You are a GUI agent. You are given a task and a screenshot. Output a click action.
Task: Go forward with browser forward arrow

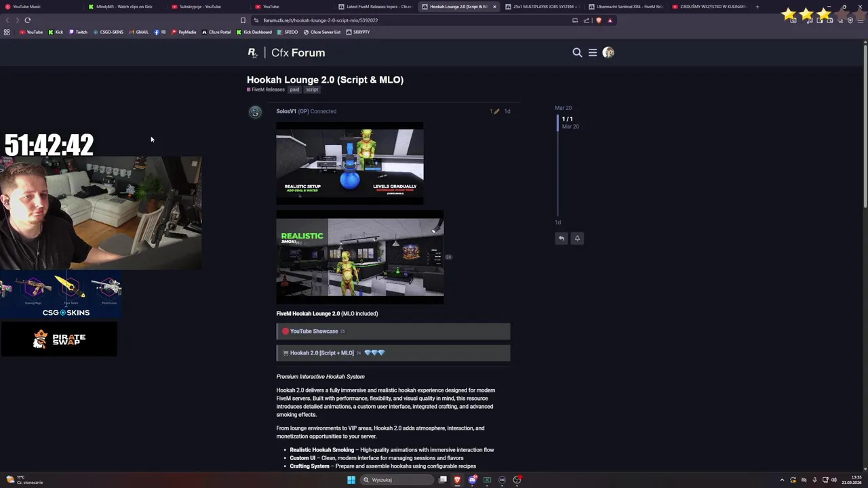click(x=17, y=20)
